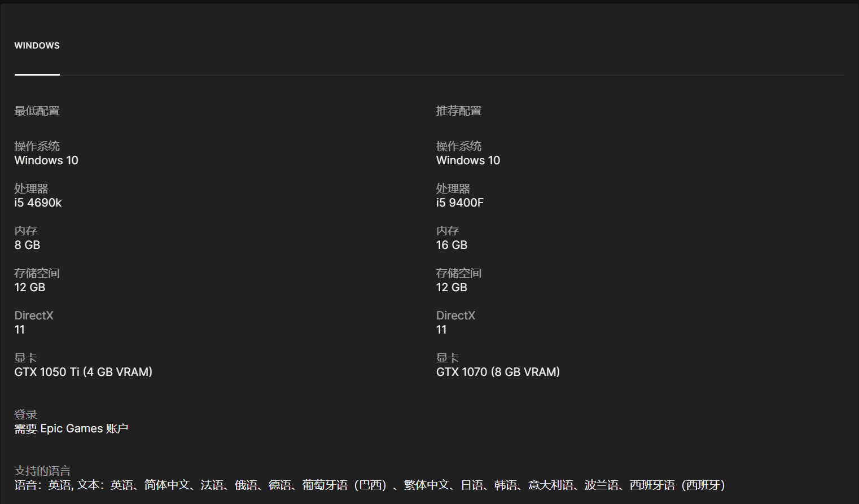Image resolution: width=859 pixels, height=504 pixels.
Task: Select the i5 4690k processor entry
Action: tap(38, 203)
